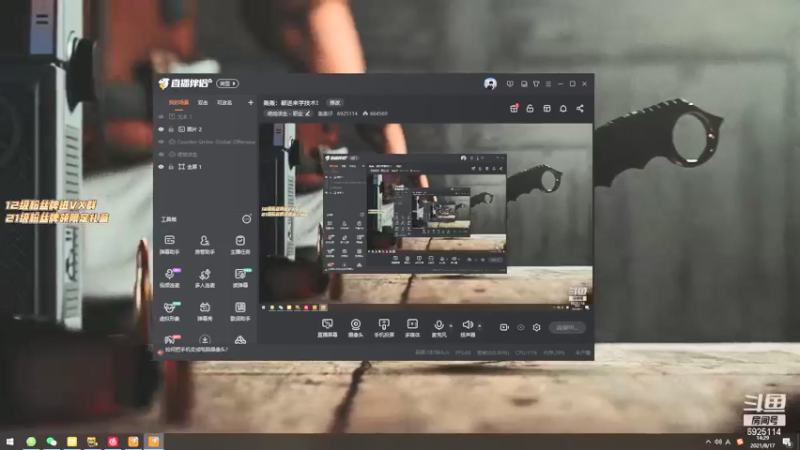The height and width of the screenshot is (450, 800).
Task: Open the user avatar in the title bar
Action: tap(490, 84)
